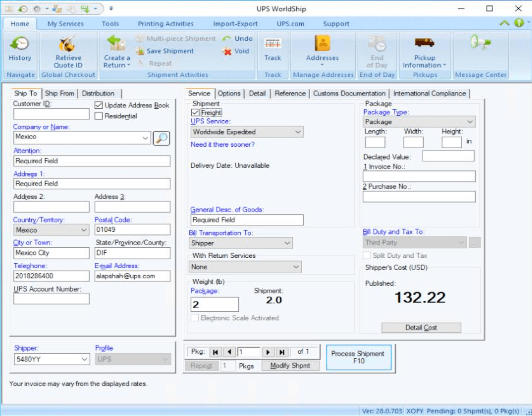Go to last package navigation button
This screenshot has width=532, height=416.
282,352
